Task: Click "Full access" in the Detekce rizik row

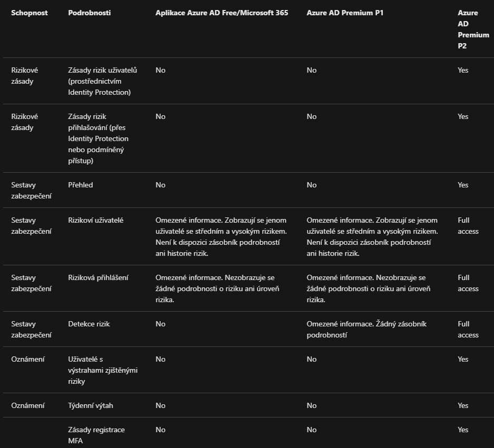Action: [x=468, y=329]
